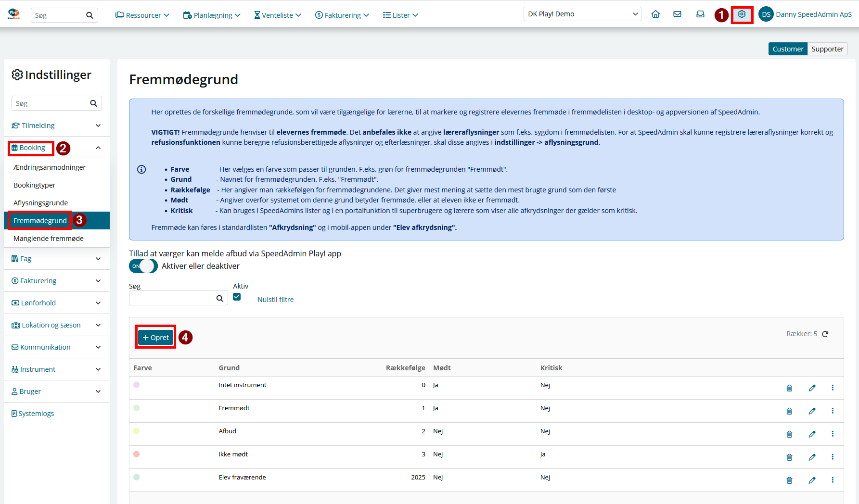This screenshot has height=504, width=859.
Task: Expand the Fakturering sidebar section
Action: click(x=57, y=281)
